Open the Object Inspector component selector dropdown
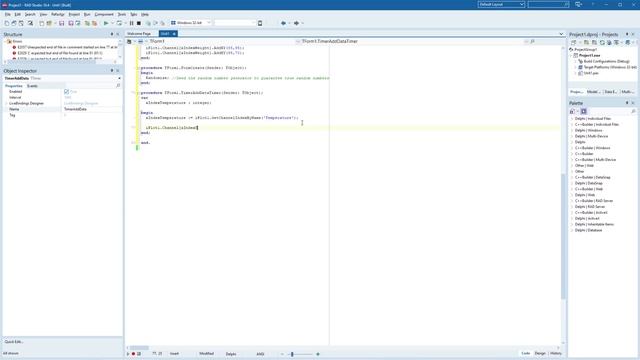Screen dimensions: 640x360 click(119, 78)
